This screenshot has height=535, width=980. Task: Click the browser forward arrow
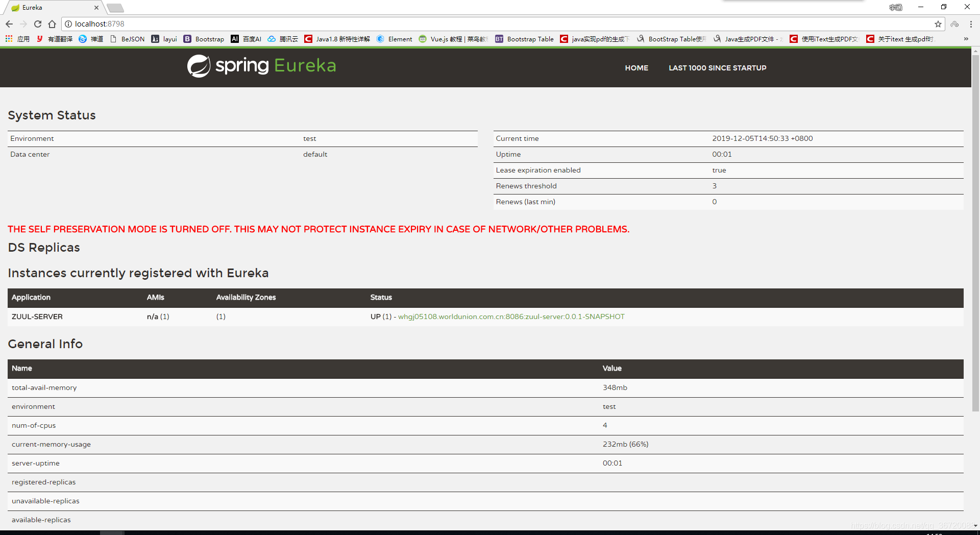(x=23, y=24)
